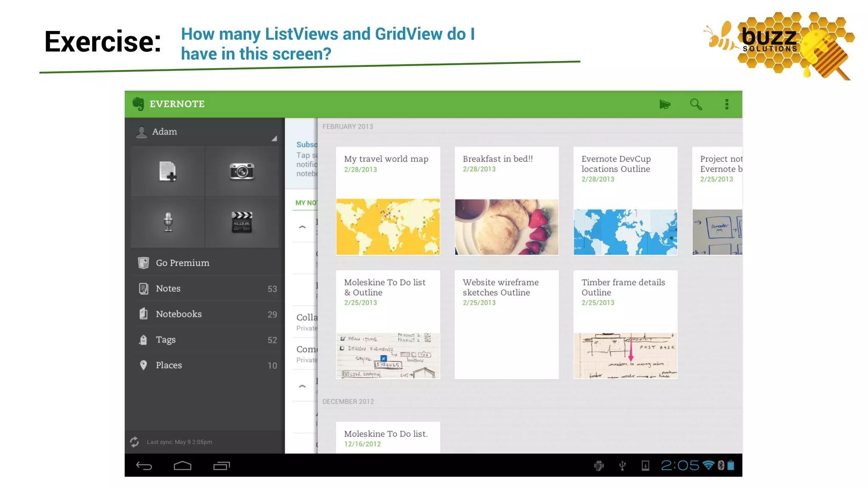868x488 pixels.
Task: Tap the download notification status icon
Action: point(645,466)
